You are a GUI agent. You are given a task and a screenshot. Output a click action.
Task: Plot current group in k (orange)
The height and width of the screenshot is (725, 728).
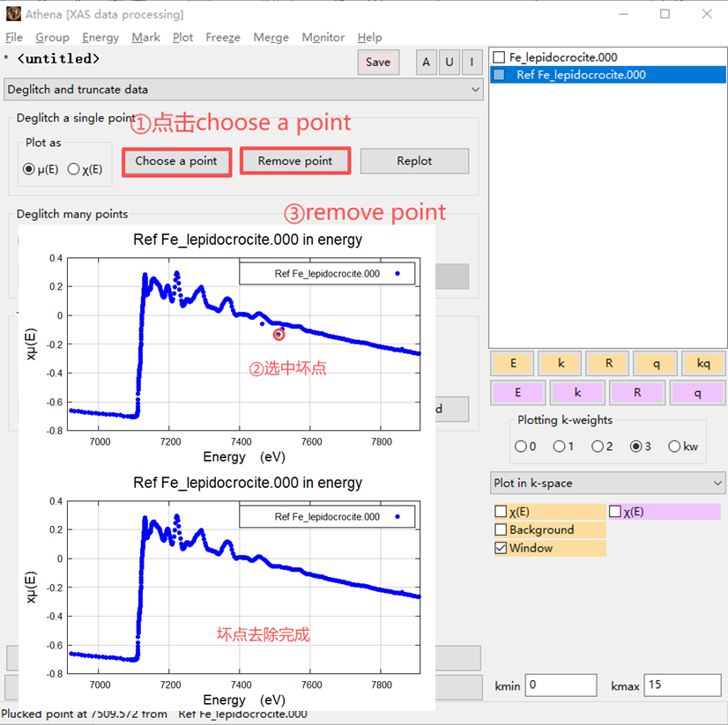pos(561,364)
